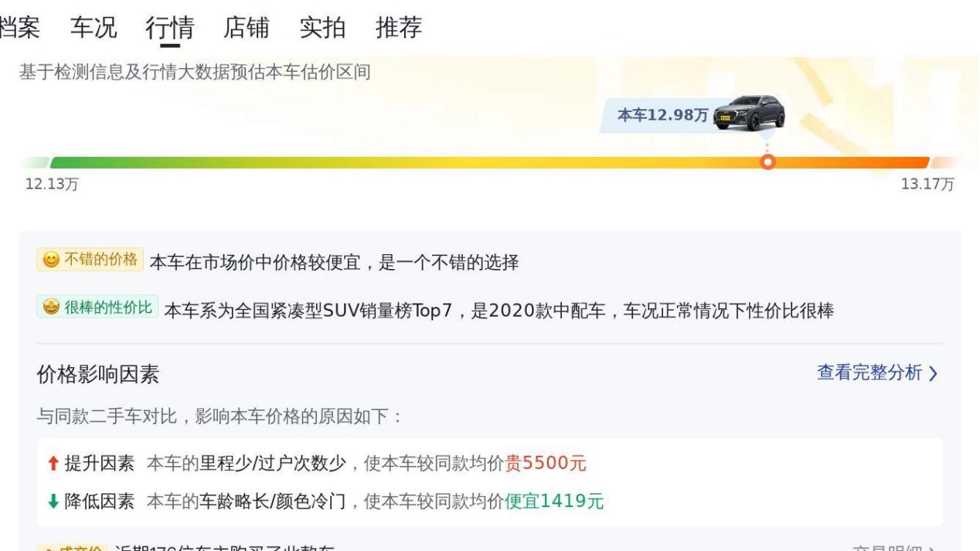Click the green 便宜1419元 text
The height and width of the screenshot is (551, 980).
tap(554, 502)
